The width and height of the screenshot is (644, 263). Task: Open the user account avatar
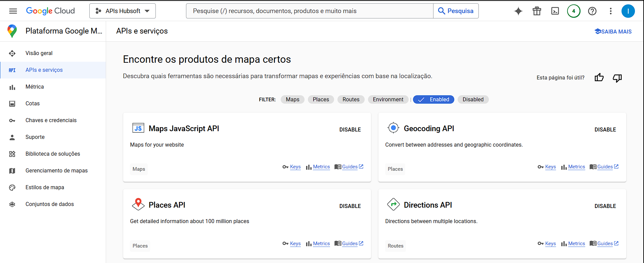[x=628, y=11]
